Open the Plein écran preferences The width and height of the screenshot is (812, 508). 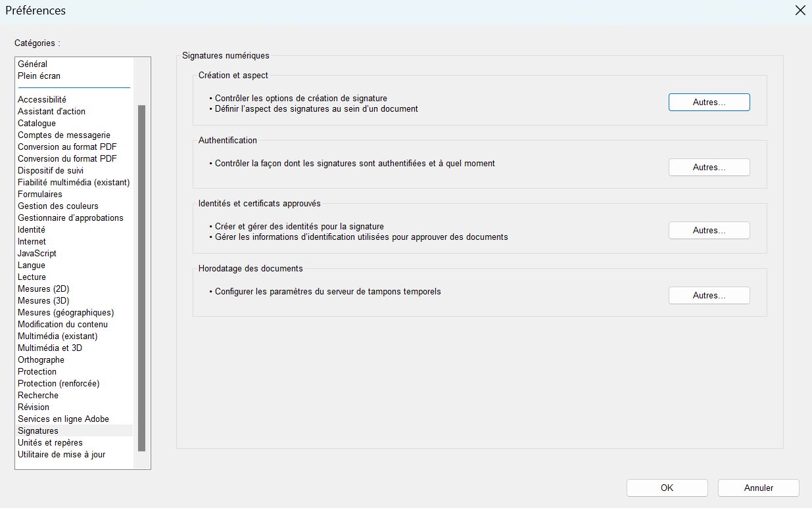(39, 76)
